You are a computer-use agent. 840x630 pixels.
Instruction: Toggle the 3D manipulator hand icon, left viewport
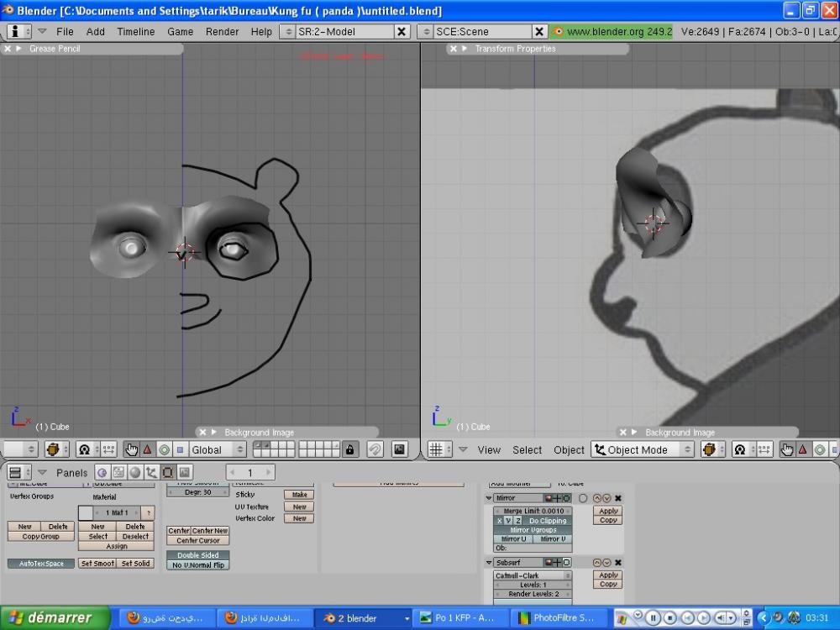[131, 449]
